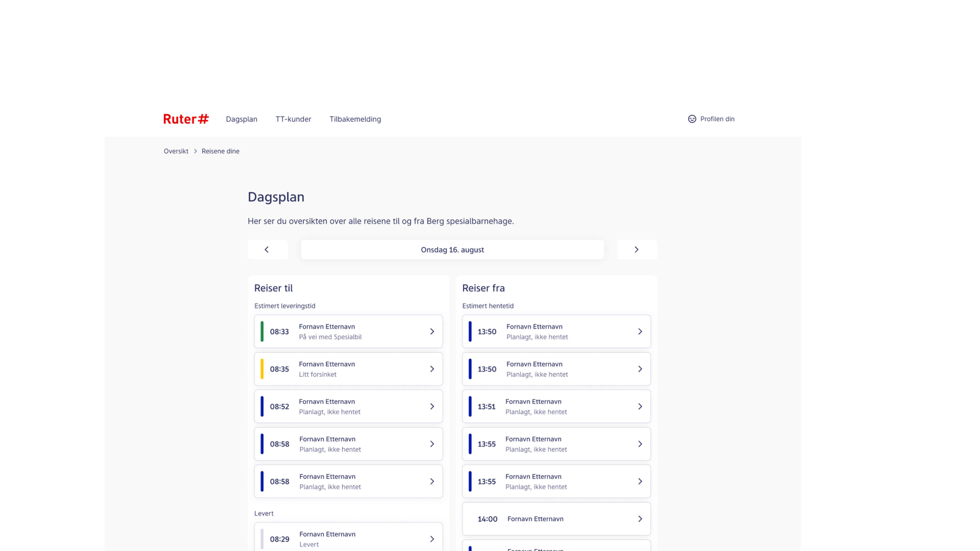Open first 13:50 Reiser fra chevron
The image size is (980, 551).
(640, 331)
